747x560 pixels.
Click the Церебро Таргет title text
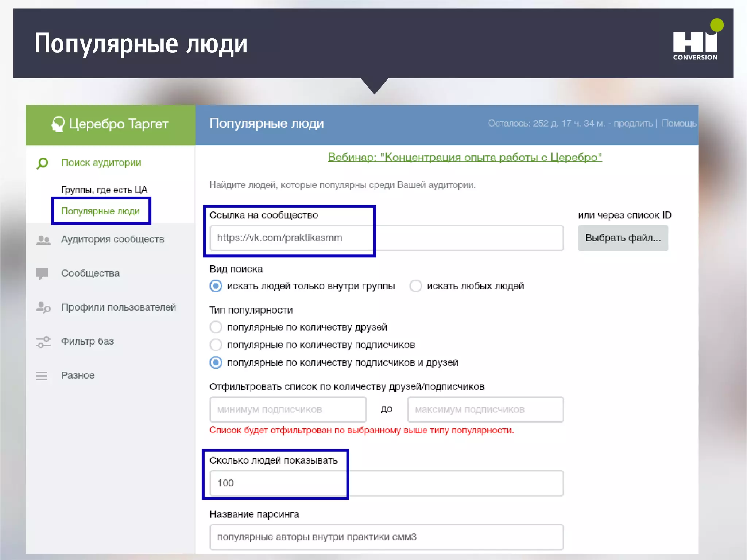pyautogui.click(x=119, y=124)
